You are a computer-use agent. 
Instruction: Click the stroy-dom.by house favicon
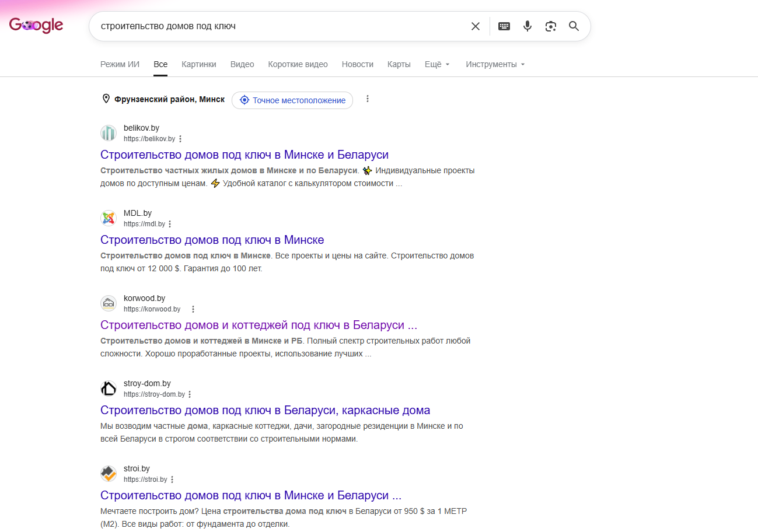109,388
